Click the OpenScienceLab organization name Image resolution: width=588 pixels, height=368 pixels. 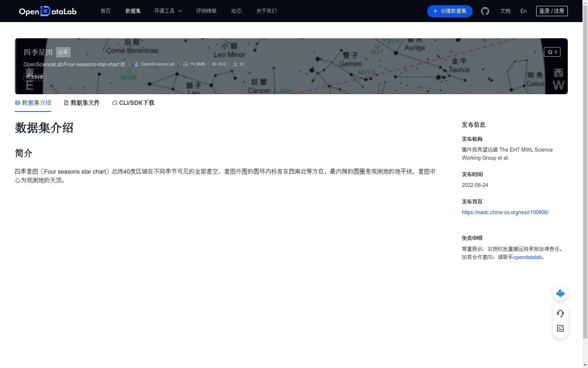[158, 64]
